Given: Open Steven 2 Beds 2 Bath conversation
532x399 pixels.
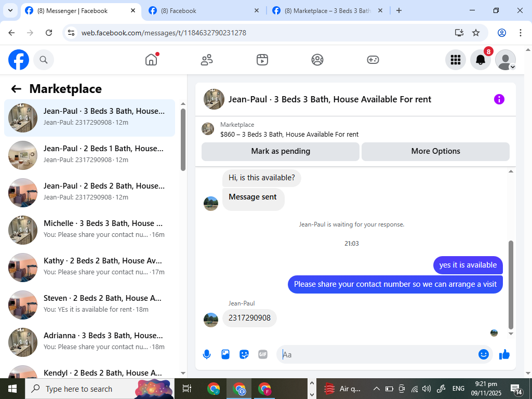Looking at the screenshot, I should pos(89,304).
